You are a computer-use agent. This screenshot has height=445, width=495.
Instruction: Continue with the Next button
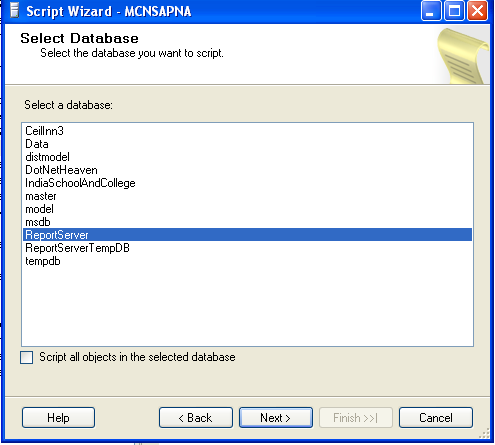276,417
